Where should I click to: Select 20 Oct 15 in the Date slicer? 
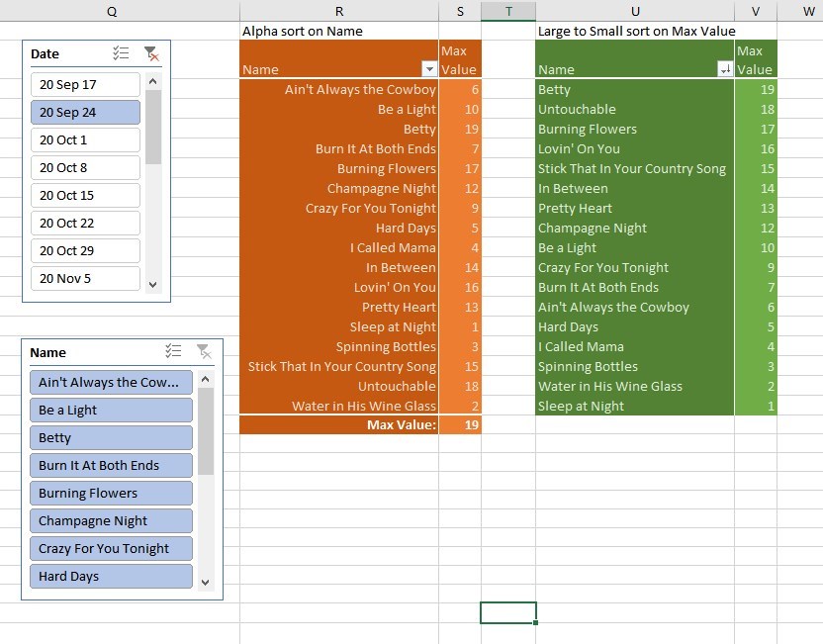point(85,195)
